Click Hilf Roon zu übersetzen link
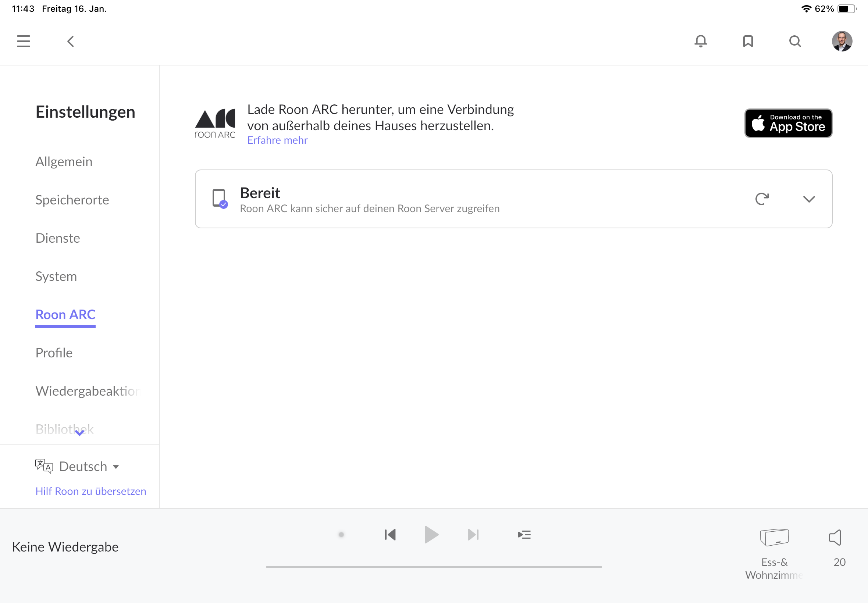 pos(91,491)
